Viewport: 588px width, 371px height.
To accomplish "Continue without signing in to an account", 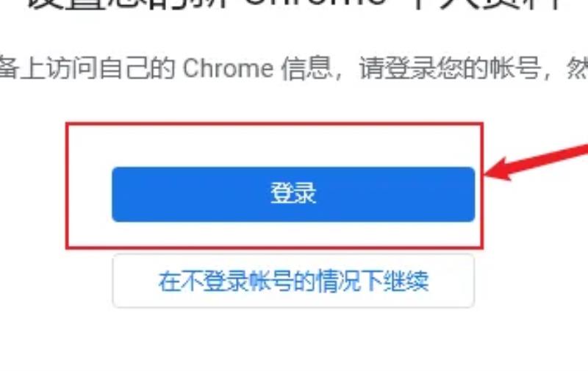I will (293, 281).
